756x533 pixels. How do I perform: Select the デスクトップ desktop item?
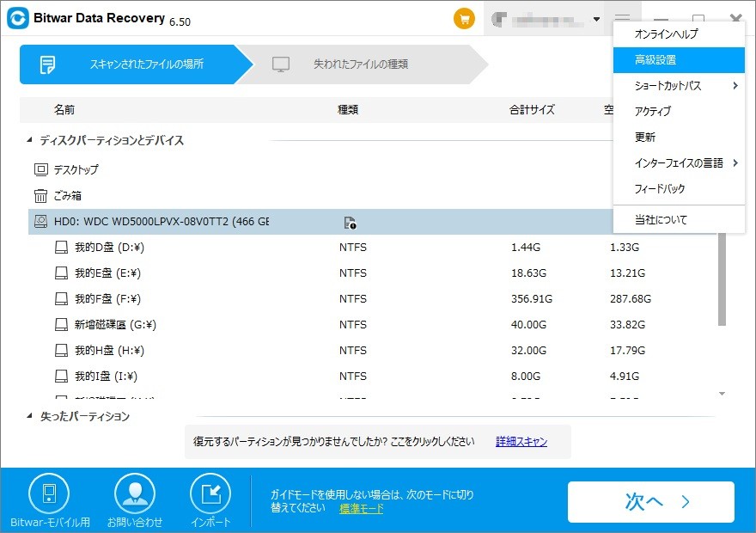(x=76, y=170)
